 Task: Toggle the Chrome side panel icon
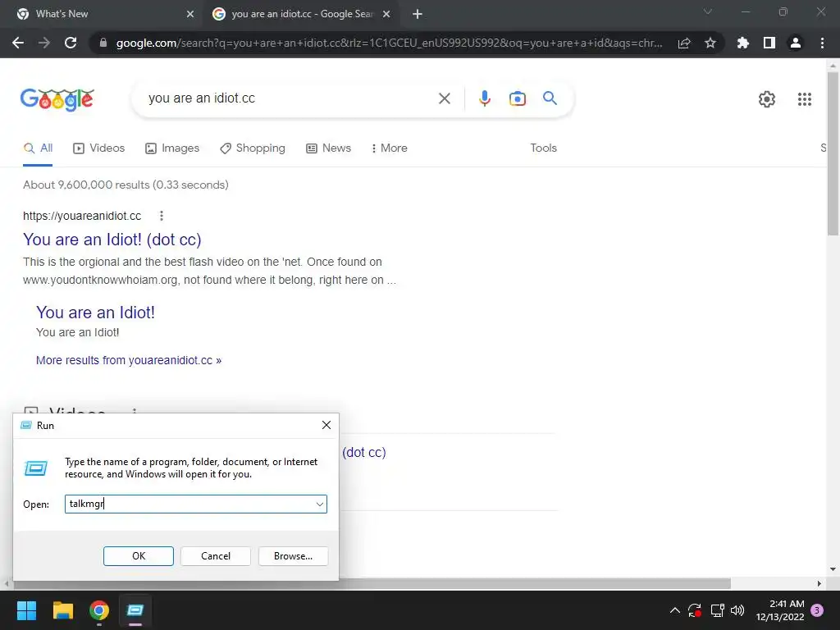769,43
